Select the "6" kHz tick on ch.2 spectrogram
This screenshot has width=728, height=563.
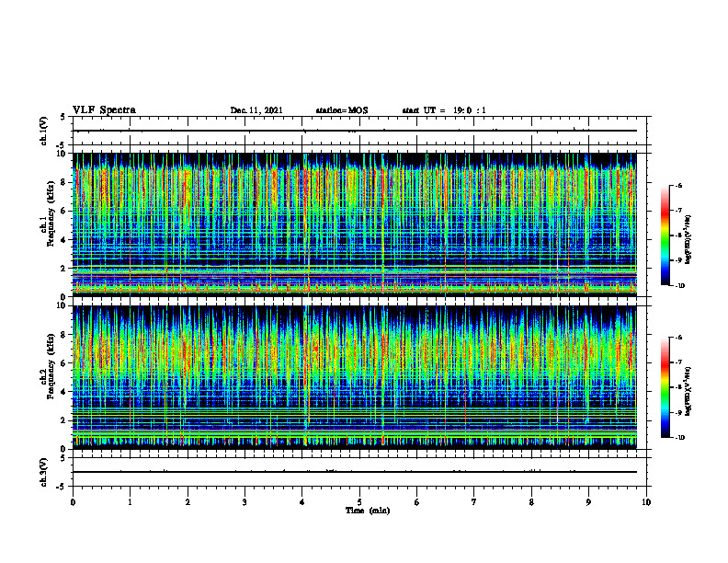pyautogui.click(x=63, y=363)
